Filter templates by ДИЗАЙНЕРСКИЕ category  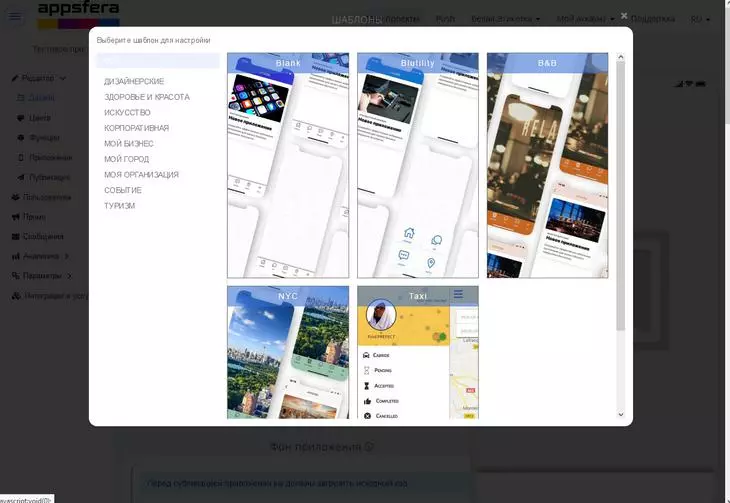pos(134,82)
